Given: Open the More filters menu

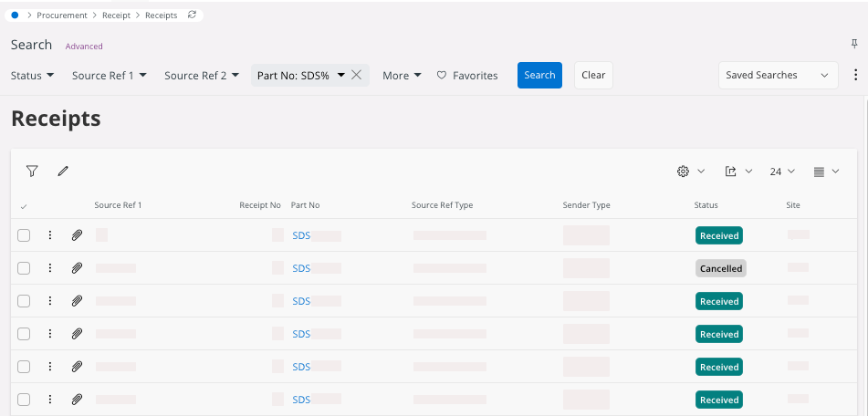Looking at the screenshot, I should point(402,76).
